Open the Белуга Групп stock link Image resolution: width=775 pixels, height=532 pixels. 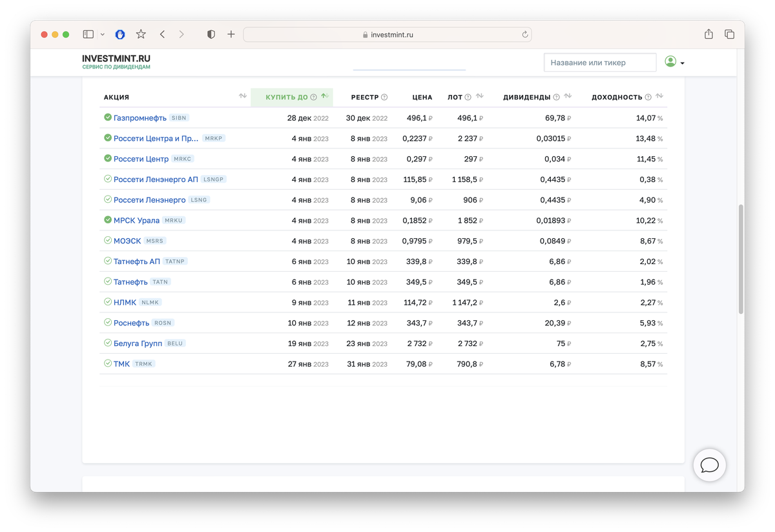[x=138, y=343]
